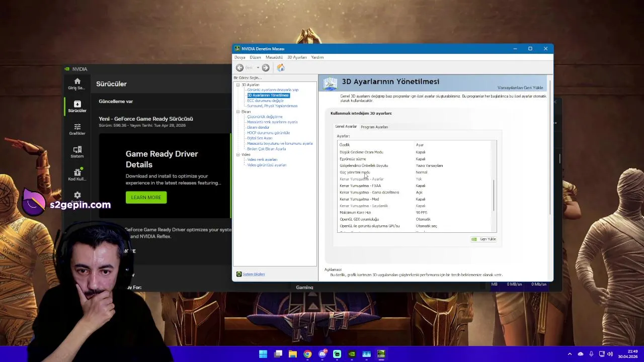Select Görüntü ayarlarını önayarla yap tree item
Viewport: 644px width, 362px height.
pyautogui.click(x=273, y=90)
